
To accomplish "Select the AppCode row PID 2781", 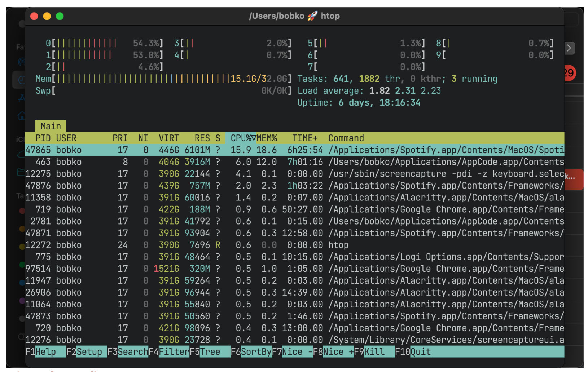I will [x=295, y=221].
